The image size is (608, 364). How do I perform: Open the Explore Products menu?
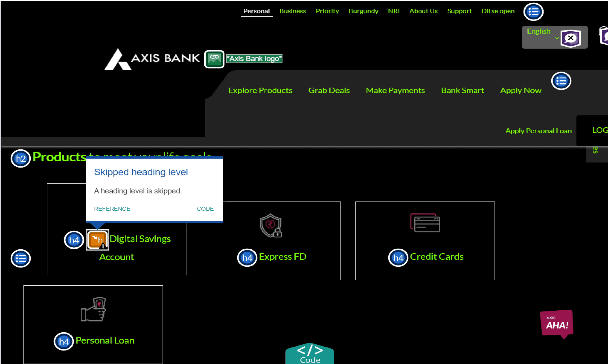click(260, 91)
